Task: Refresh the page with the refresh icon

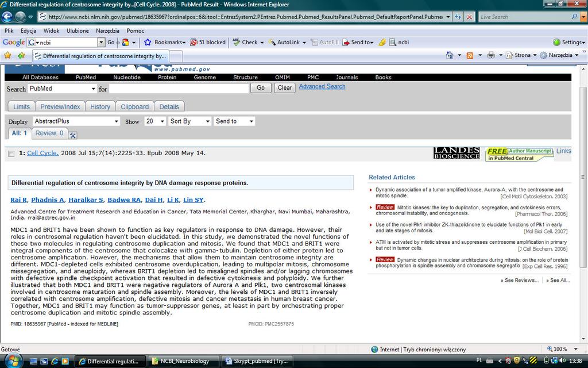Action: 458,17
